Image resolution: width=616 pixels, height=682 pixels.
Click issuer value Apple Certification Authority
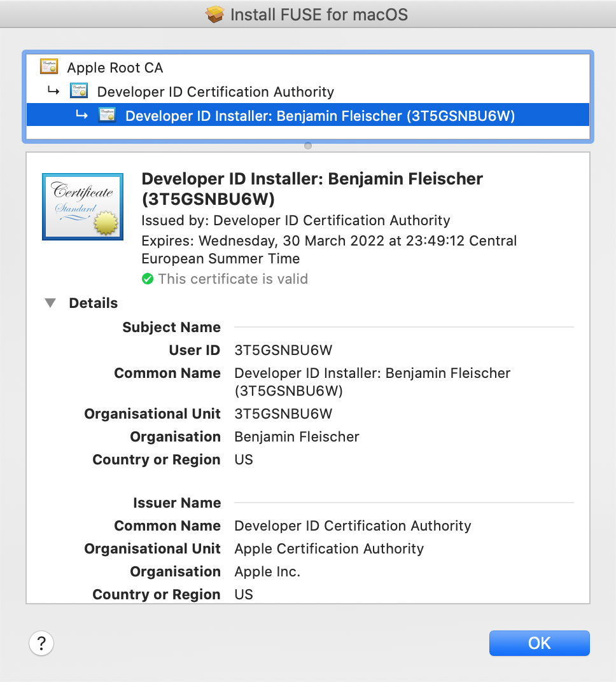pos(329,549)
